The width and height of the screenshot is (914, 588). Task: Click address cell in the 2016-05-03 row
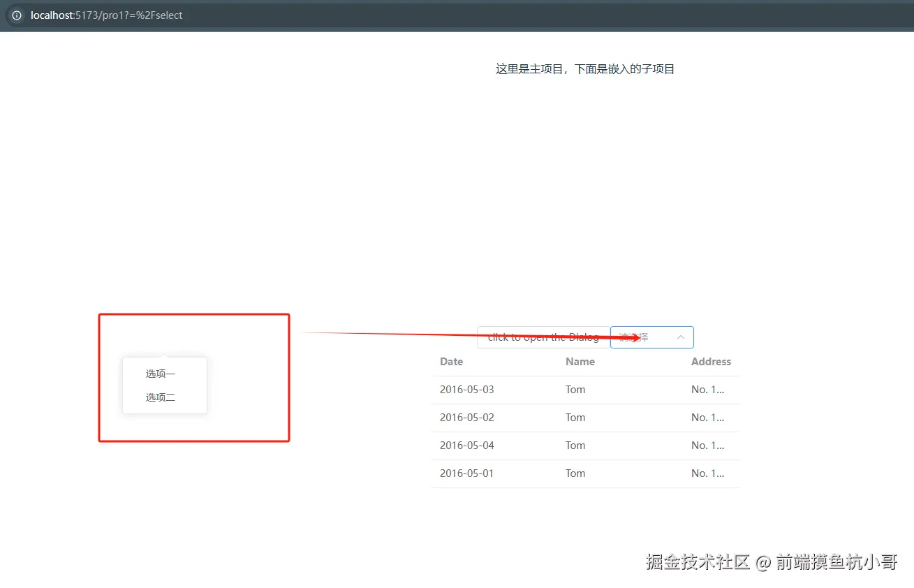coord(708,390)
